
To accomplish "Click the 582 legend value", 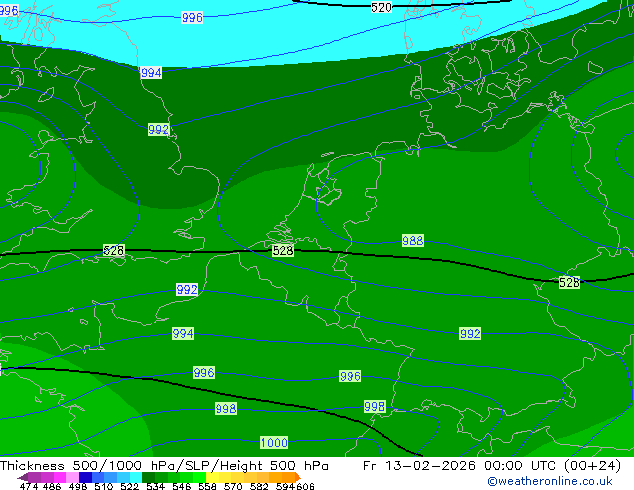I will 259,486.
